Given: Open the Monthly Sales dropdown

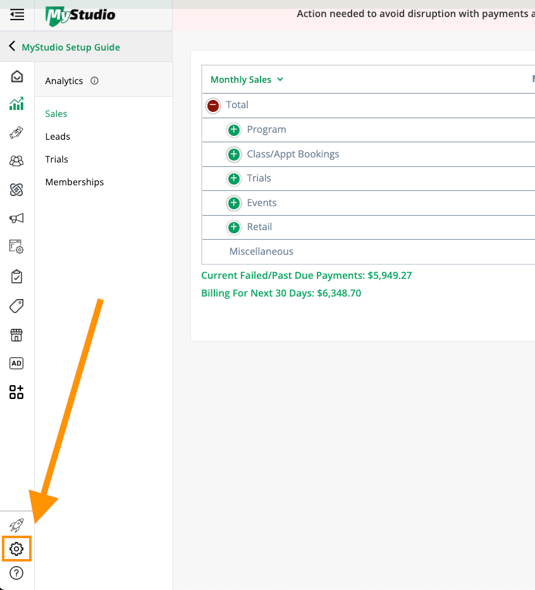Looking at the screenshot, I should [247, 79].
